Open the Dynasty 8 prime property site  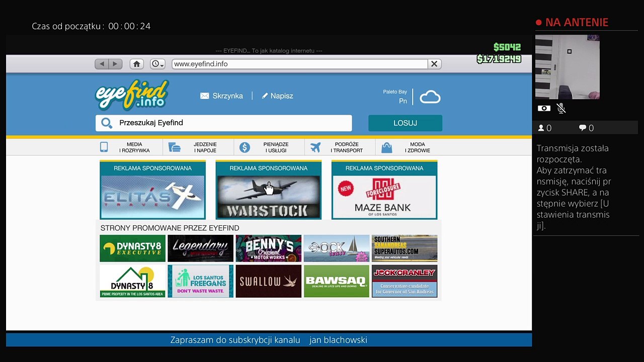[x=132, y=282]
